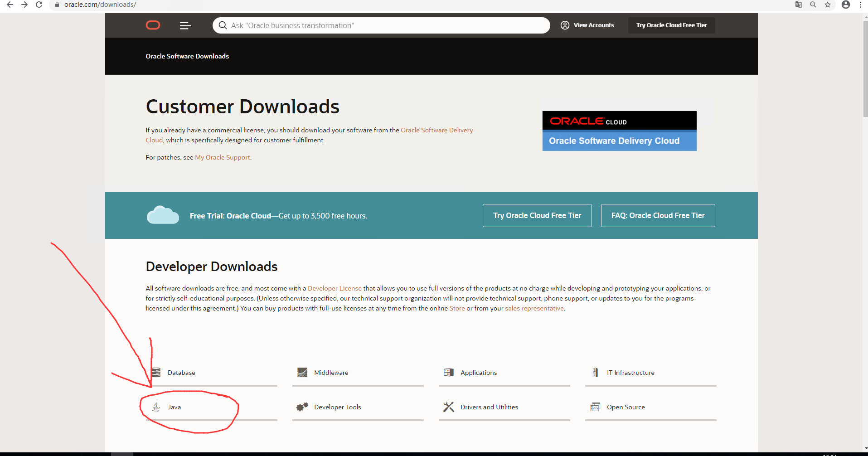Image resolution: width=868 pixels, height=456 pixels.
Task: Click the Applications icon
Action: click(x=449, y=373)
